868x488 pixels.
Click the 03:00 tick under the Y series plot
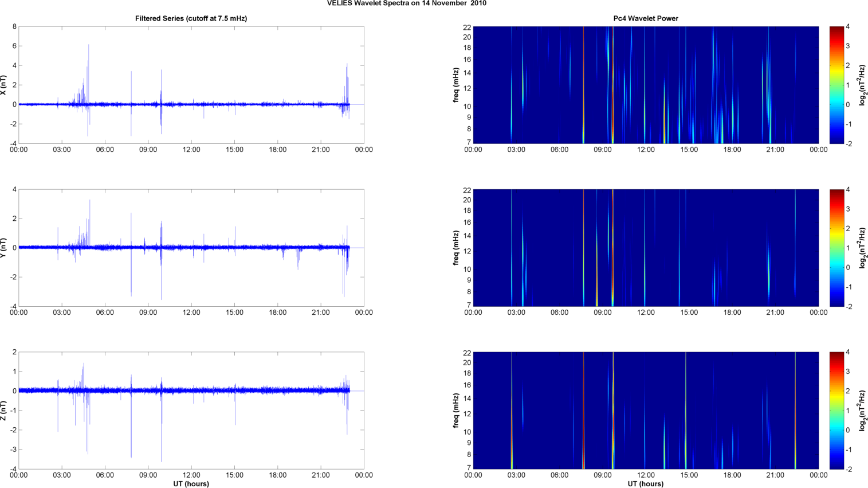coord(62,313)
